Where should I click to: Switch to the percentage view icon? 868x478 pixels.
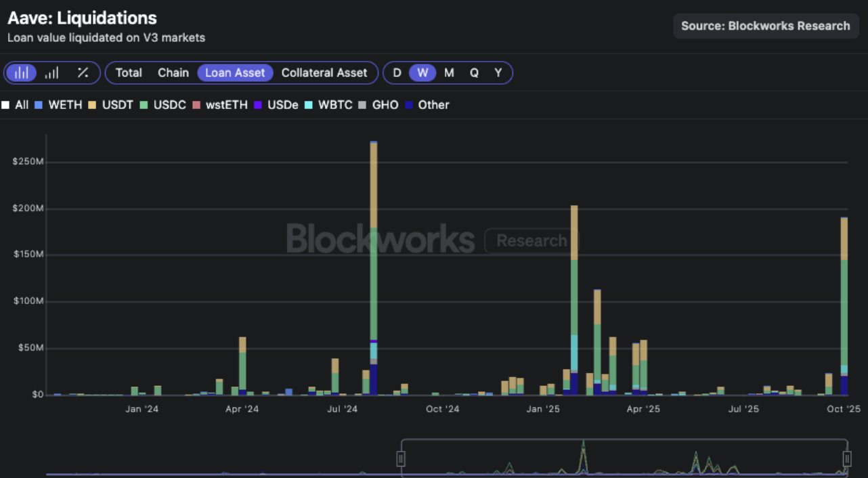(83, 72)
